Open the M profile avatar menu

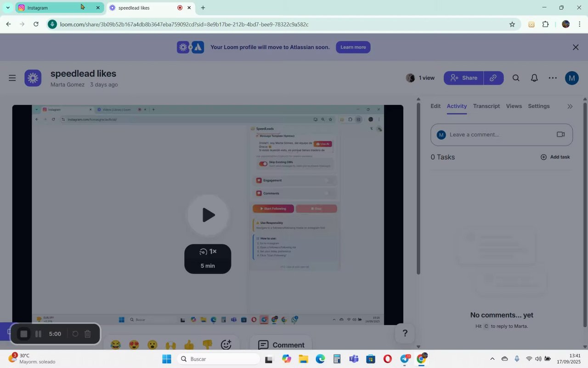click(x=571, y=78)
